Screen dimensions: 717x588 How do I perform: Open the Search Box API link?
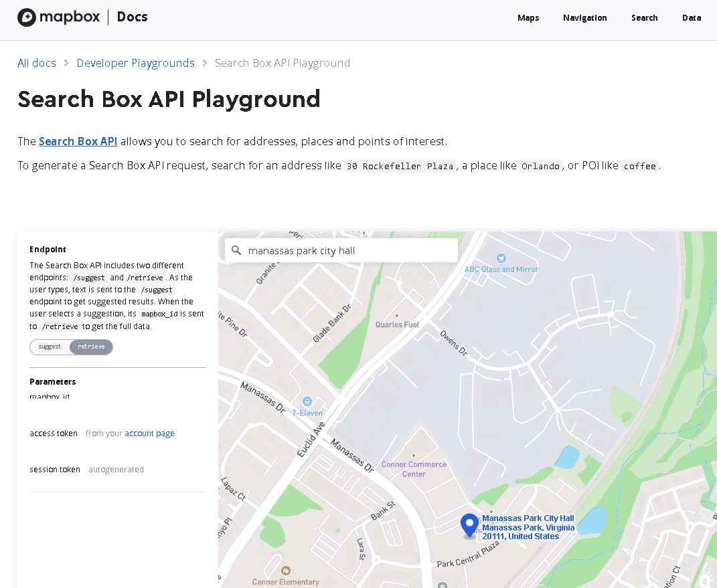tap(78, 142)
